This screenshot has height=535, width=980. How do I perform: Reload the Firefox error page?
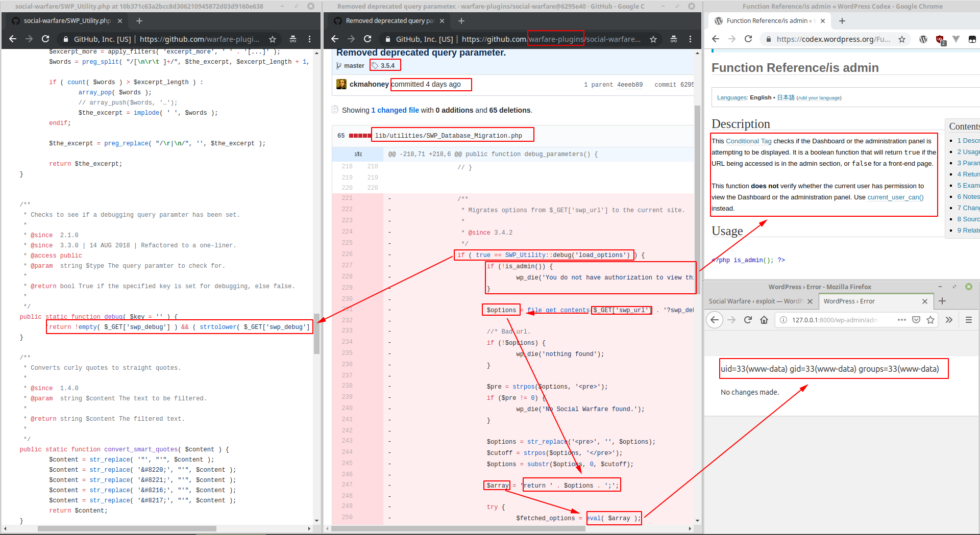(748, 320)
